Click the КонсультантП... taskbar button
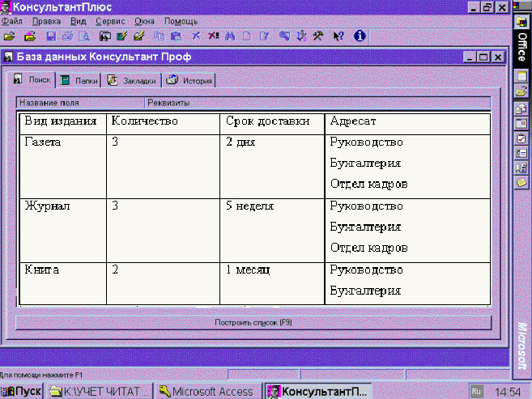 tap(318, 392)
